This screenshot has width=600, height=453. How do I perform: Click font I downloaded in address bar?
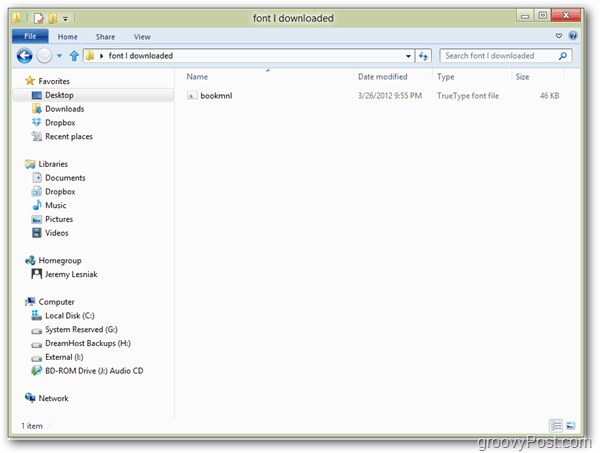(141, 56)
